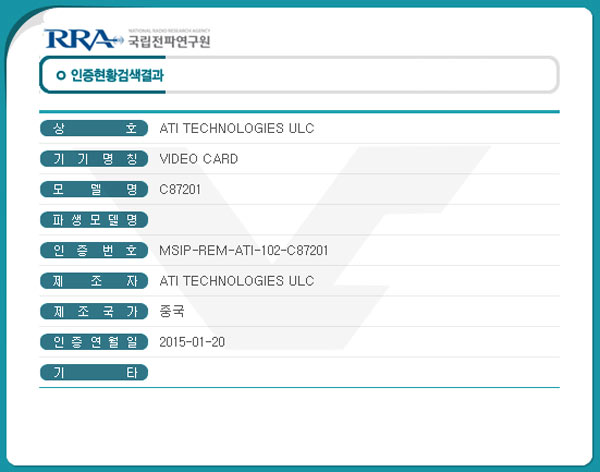The width and height of the screenshot is (600, 472).
Task: Select the 기기명칭 label pill
Action: 94,159
